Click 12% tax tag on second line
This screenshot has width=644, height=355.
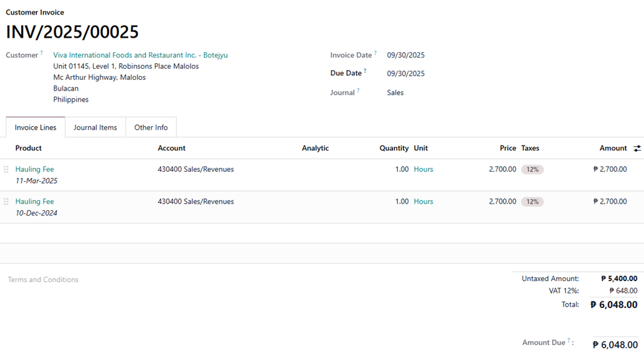pyautogui.click(x=532, y=202)
